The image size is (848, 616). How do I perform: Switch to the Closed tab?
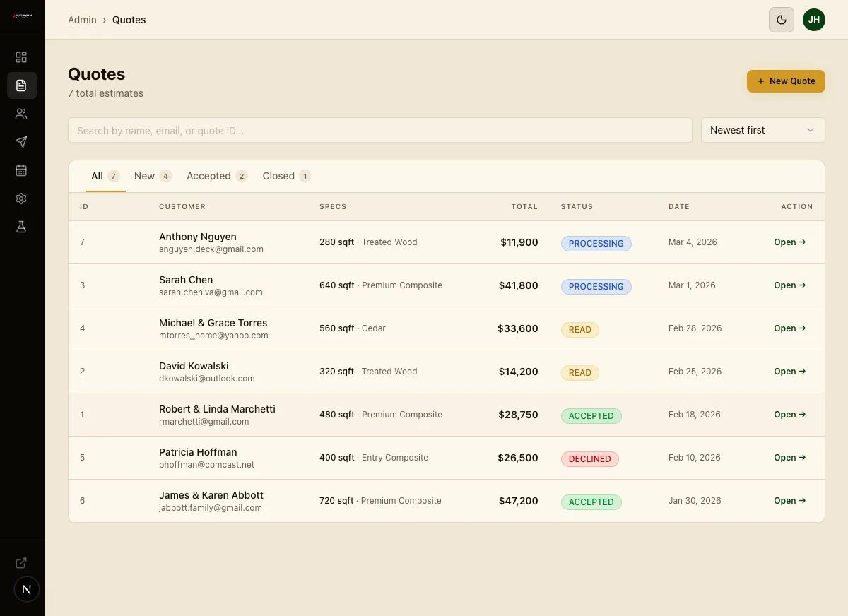(x=286, y=176)
